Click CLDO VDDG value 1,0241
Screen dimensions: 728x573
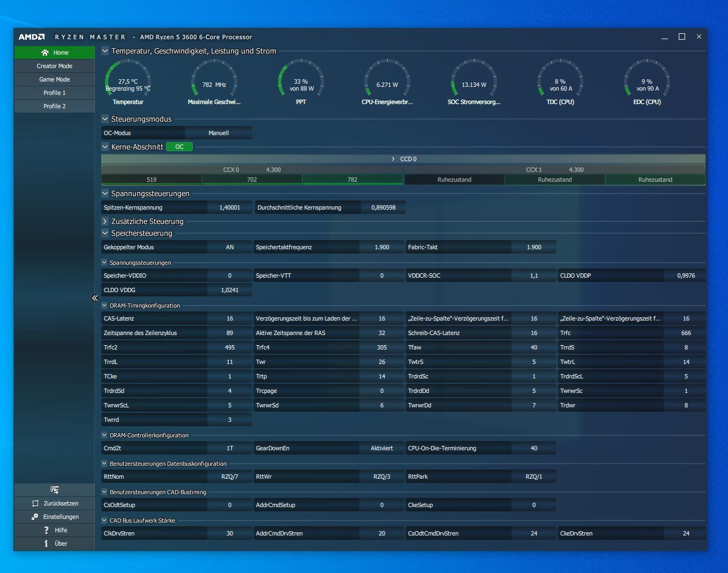point(230,290)
